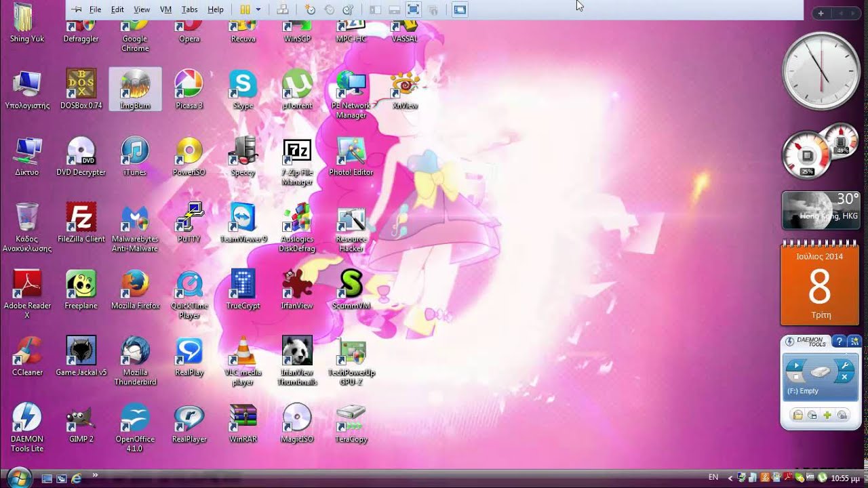The width and height of the screenshot is (868, 488).
Task: Select the Picasa 3 shortcut
Action: coord(189,89)
